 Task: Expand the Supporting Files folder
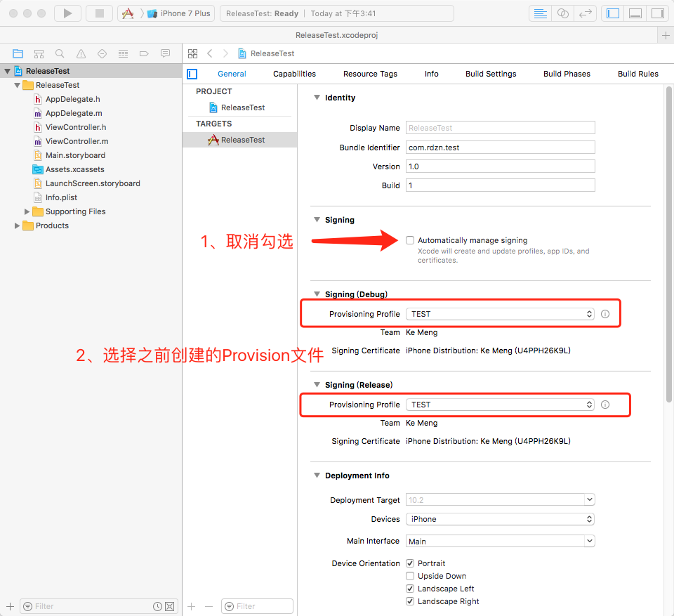[x=27, y=211]
